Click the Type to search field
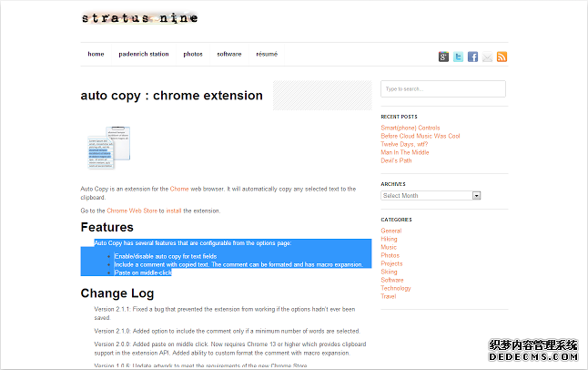Image resolution: width=588 pixels, height=370 pixels. 443,89
